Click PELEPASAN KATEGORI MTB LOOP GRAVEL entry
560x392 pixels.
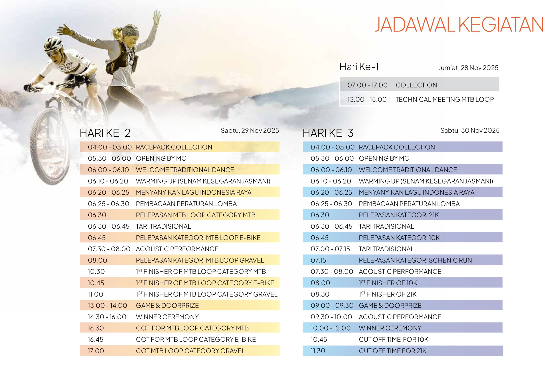(x=180, y=260)
